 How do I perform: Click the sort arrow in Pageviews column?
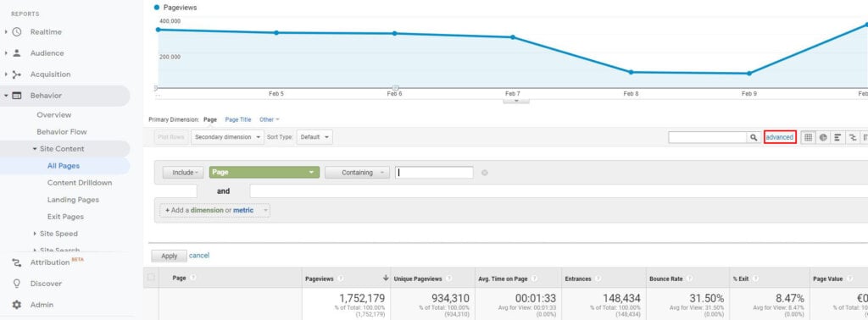click(x=386, y=279)
